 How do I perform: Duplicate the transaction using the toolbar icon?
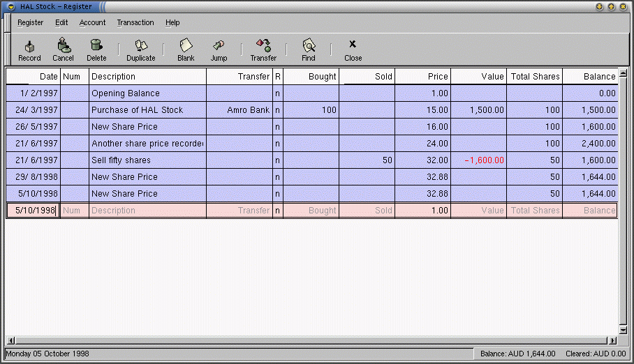point(141,45)
